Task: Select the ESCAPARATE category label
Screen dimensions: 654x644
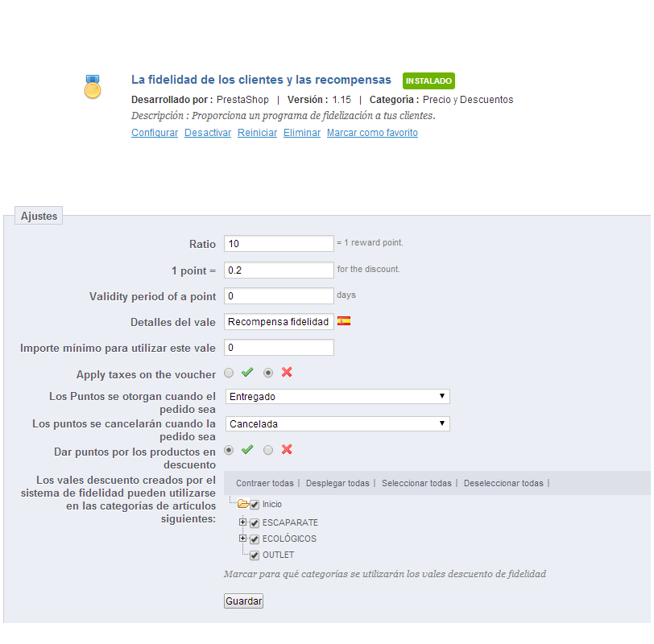Action: click(290, 522)
